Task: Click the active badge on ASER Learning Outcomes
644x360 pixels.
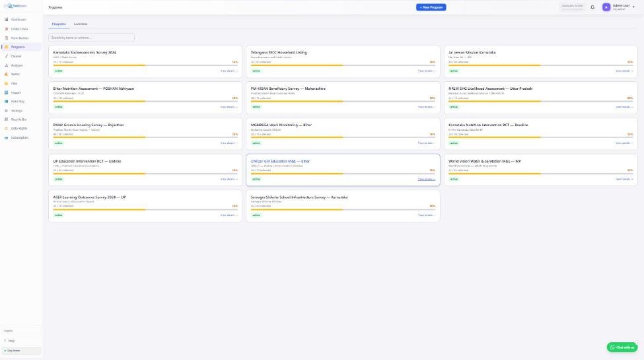Action: coord(58,215)
